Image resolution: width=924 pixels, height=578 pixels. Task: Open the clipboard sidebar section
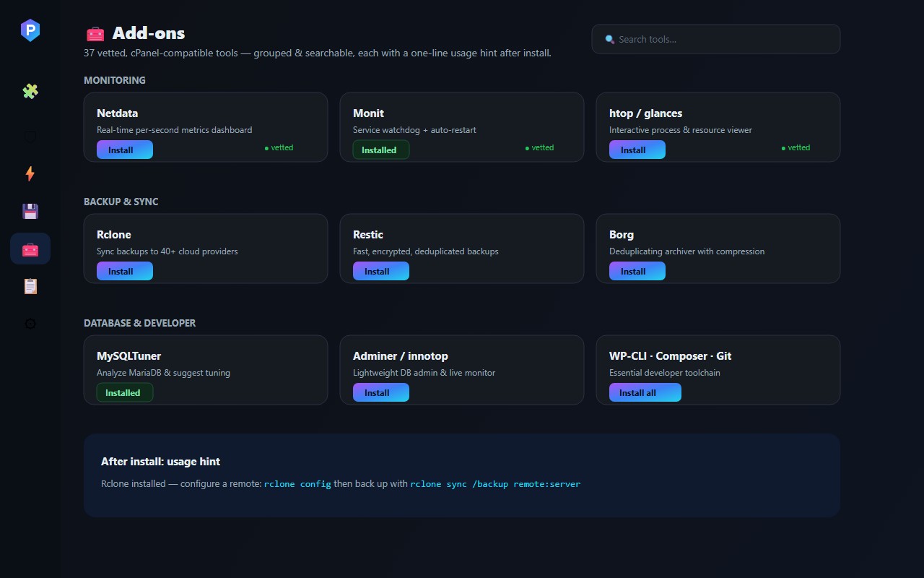[30, 286]
